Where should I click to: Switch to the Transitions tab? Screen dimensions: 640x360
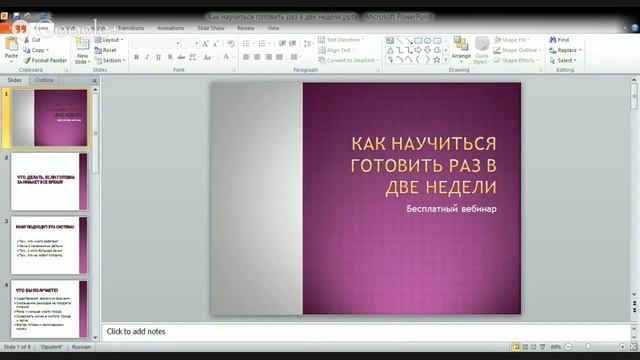[x=131, y=28]
